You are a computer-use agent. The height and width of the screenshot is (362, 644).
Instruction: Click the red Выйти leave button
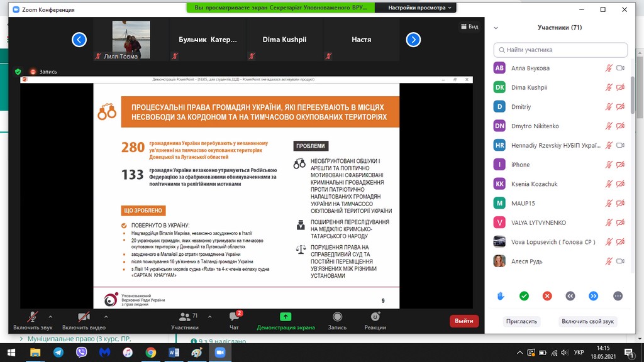(x=464, y=321)
